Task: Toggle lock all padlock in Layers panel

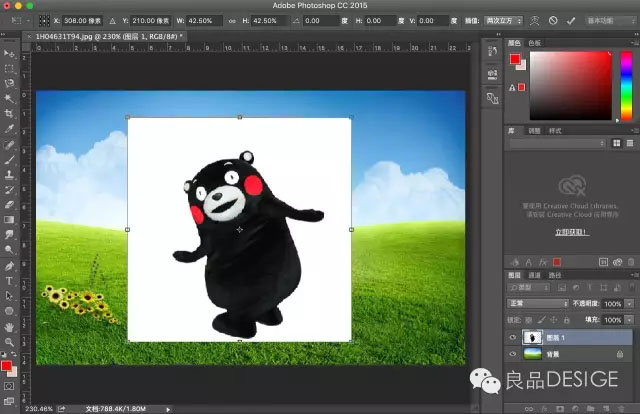Action: (567, 320)
